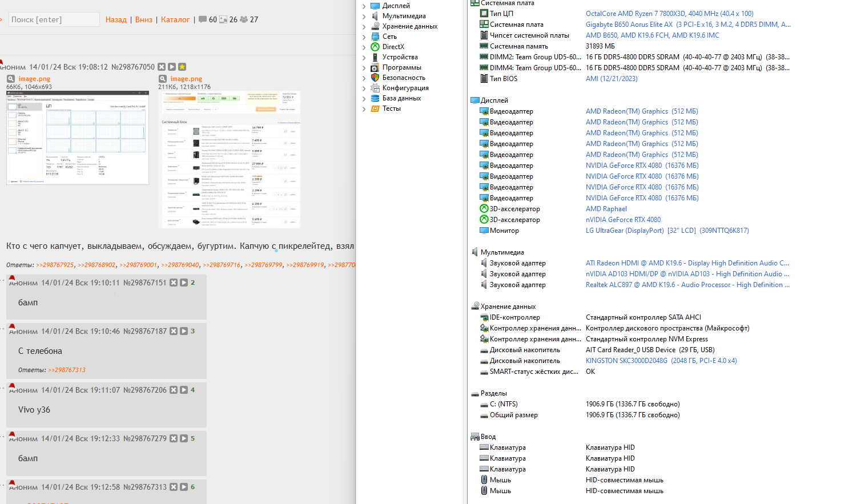Viewport: 857px width, 504px height.
Task: Click the Поиск search input field
Action: 54,19
